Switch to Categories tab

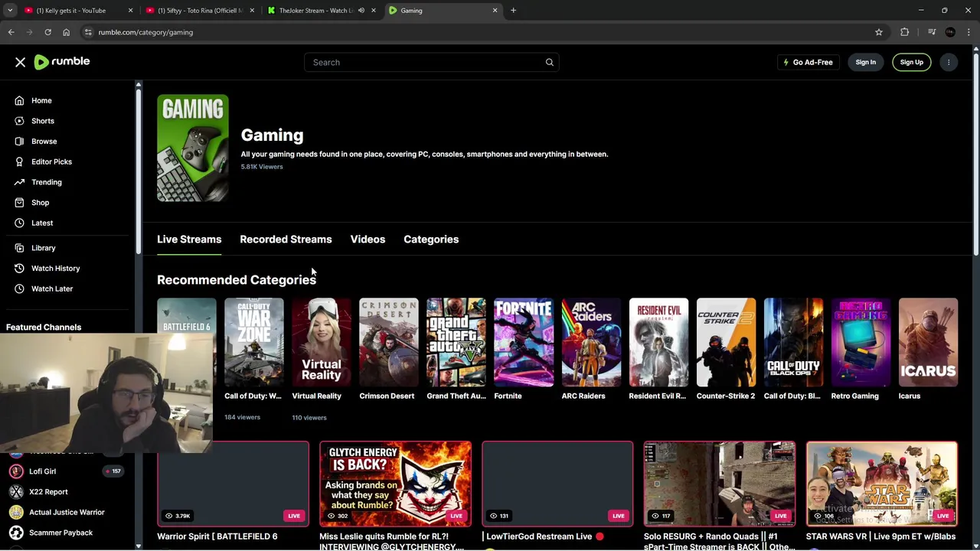431,240
